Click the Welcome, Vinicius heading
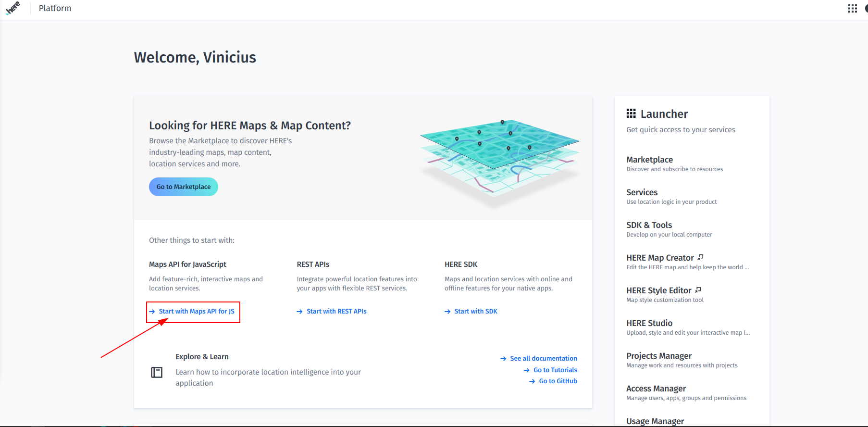Viewport: 868px width, 427px height. tap(195, 57)
